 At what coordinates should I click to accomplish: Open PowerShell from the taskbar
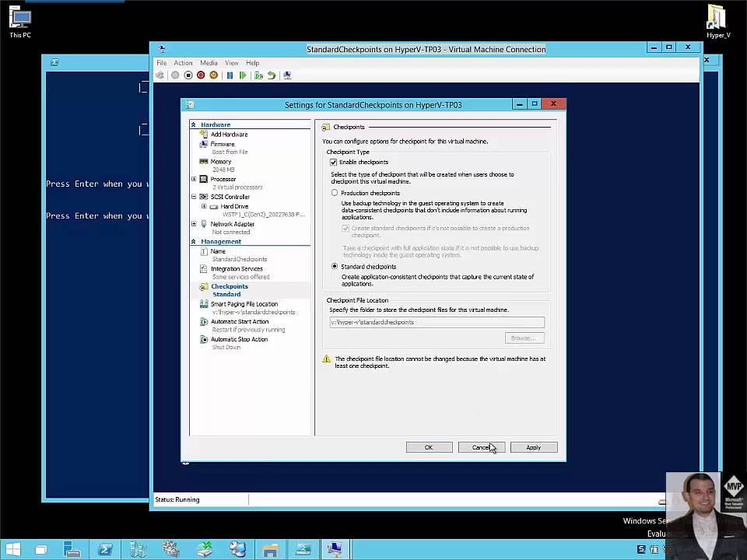click(105, 549)
